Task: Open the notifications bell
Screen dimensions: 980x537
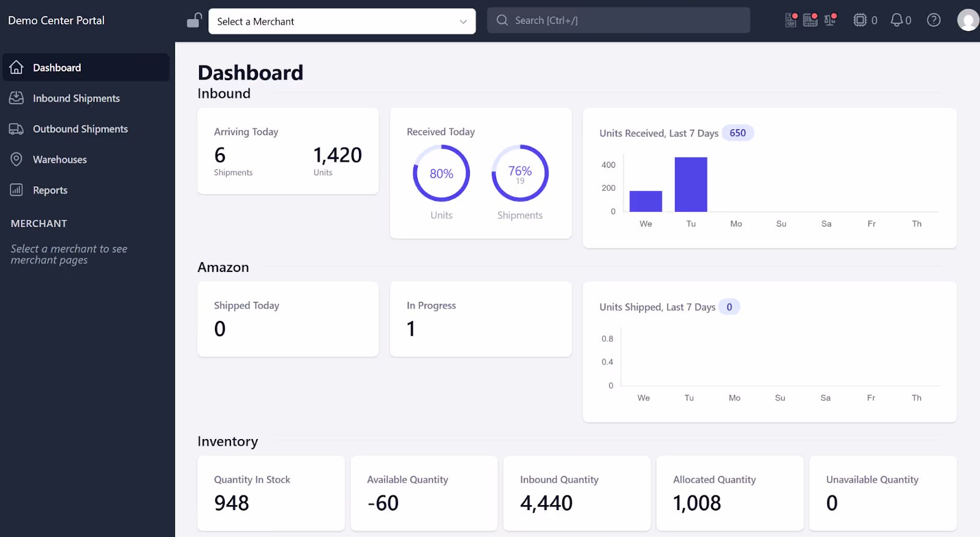Action: [x=901, y=20]
